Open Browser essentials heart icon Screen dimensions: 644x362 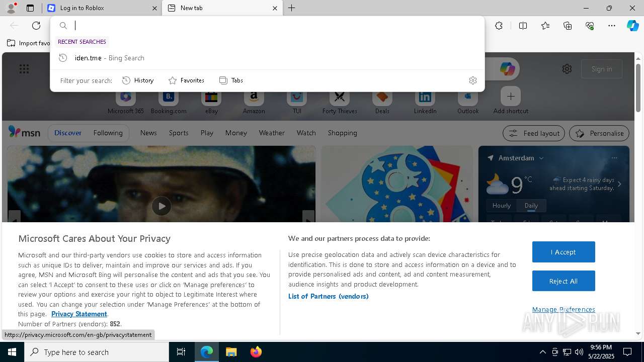590,26
